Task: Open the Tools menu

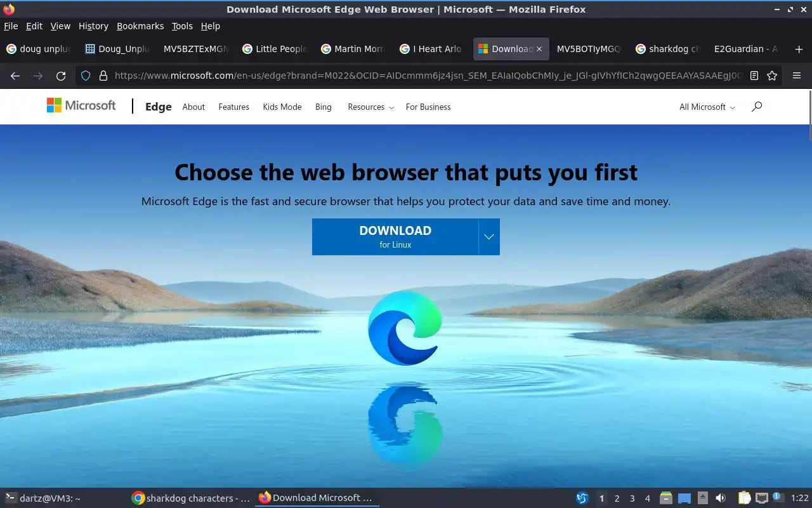Action: [x=182, y=26]
